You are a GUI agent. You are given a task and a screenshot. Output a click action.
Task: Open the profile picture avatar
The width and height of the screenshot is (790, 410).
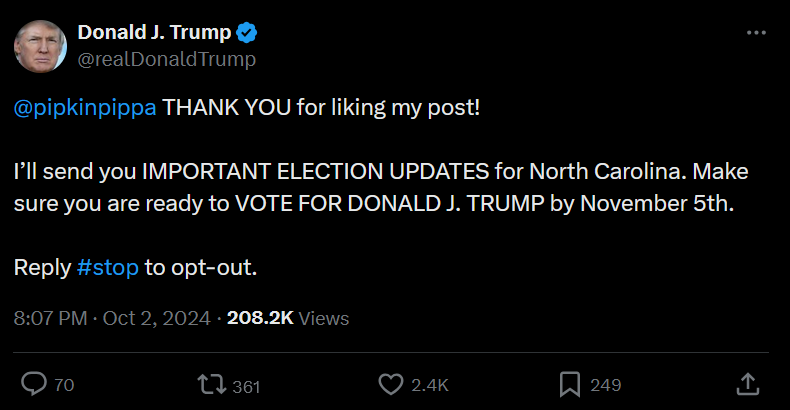coord(40,46)
